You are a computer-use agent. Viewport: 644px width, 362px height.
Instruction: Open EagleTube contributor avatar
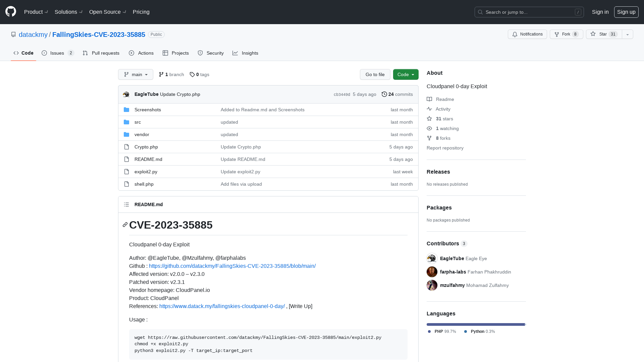point(432,258)
